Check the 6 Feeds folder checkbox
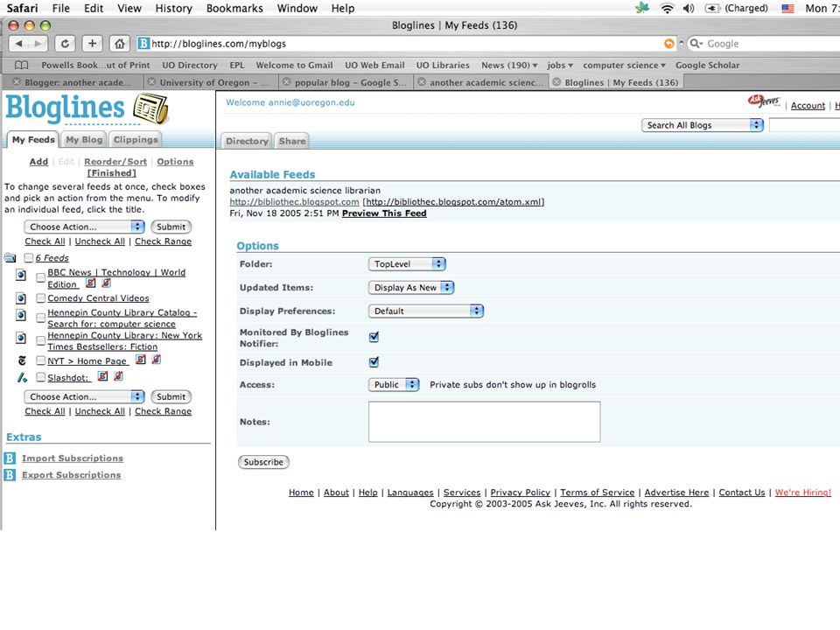 (x=29, y=258)
